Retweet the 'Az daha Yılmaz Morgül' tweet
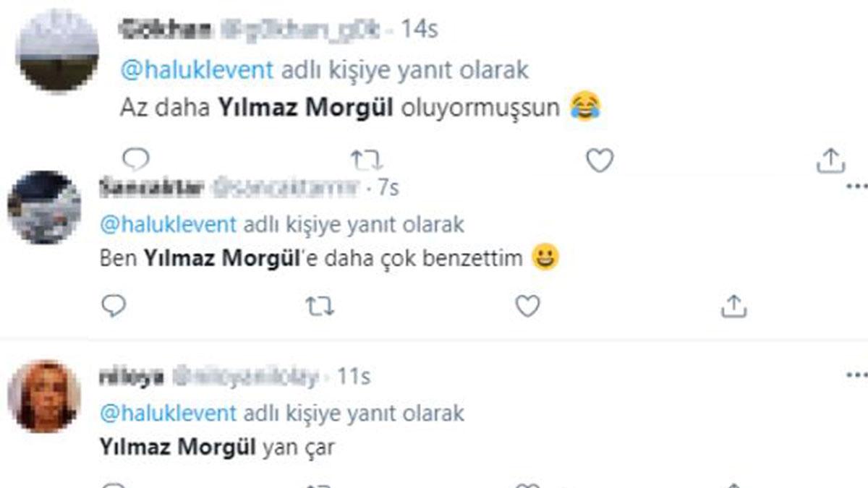 367,160
